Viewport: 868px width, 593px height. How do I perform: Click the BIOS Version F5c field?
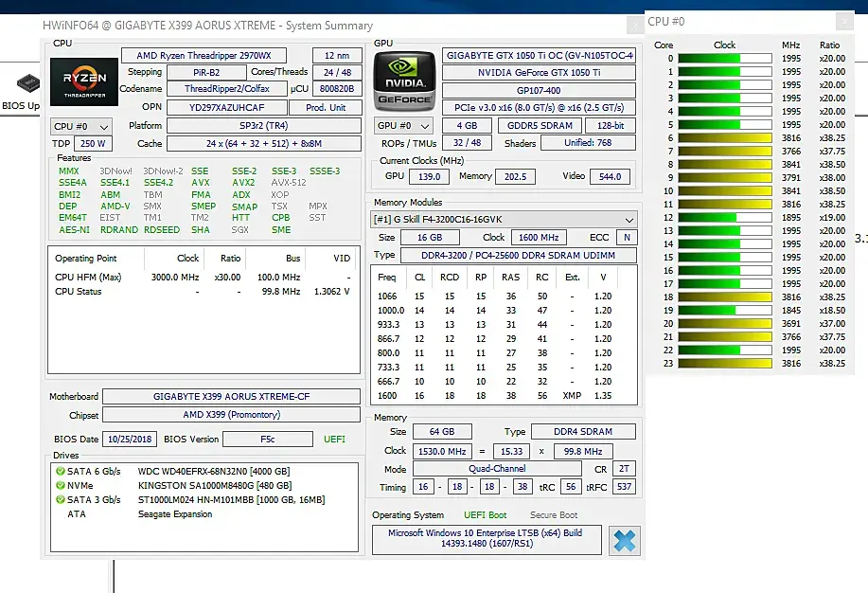(267, 439)
